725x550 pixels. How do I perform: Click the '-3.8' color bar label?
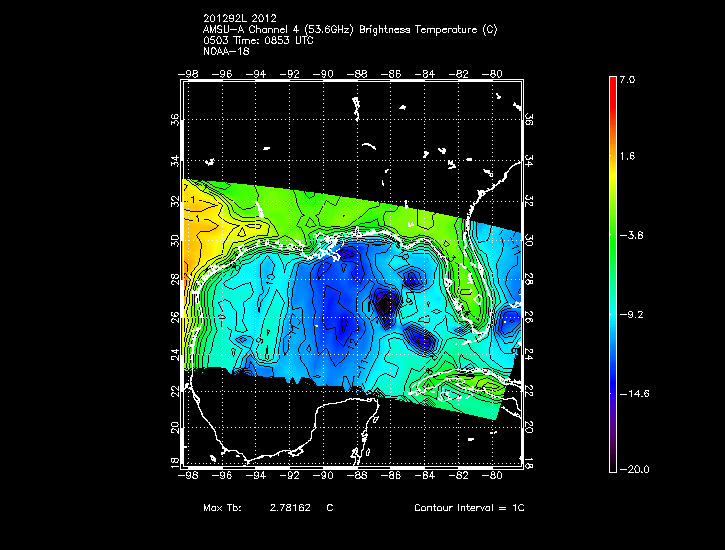click(x=631, y=236)
